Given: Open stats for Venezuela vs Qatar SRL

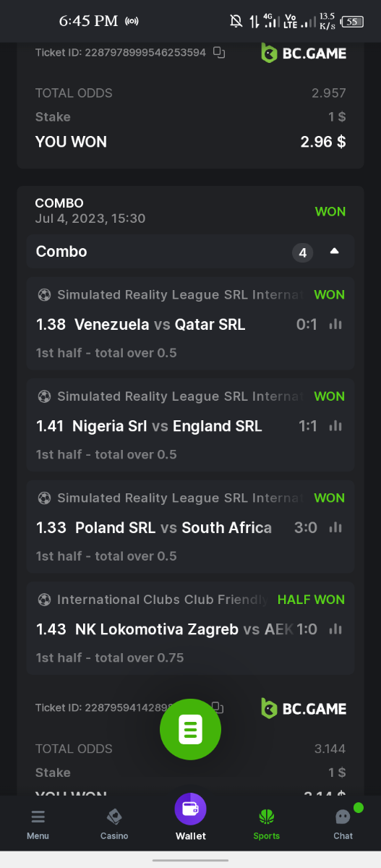Looking at the screenshot, I should pos(335,325).
